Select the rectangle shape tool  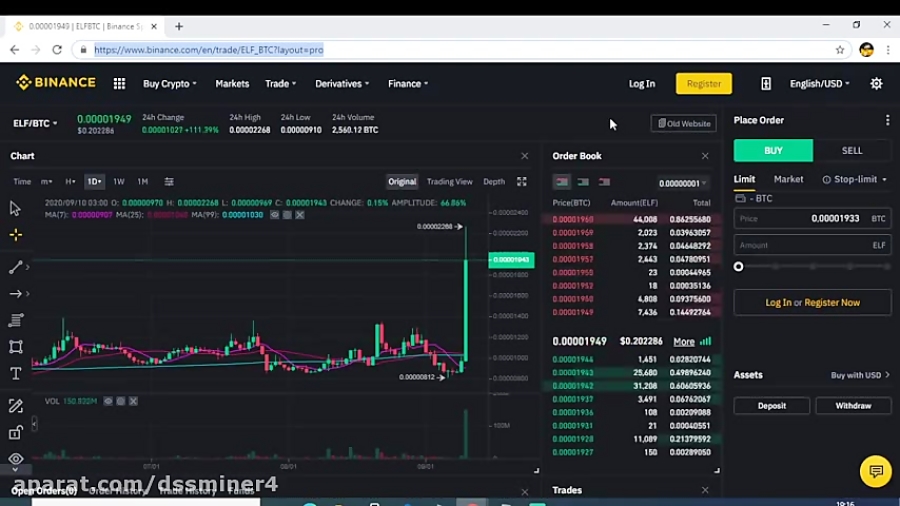(15, 347)
